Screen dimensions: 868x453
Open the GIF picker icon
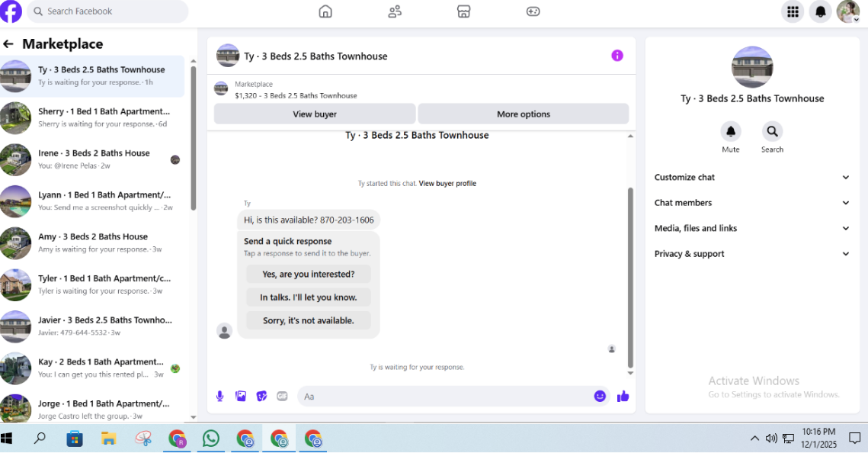pos(282,396)
